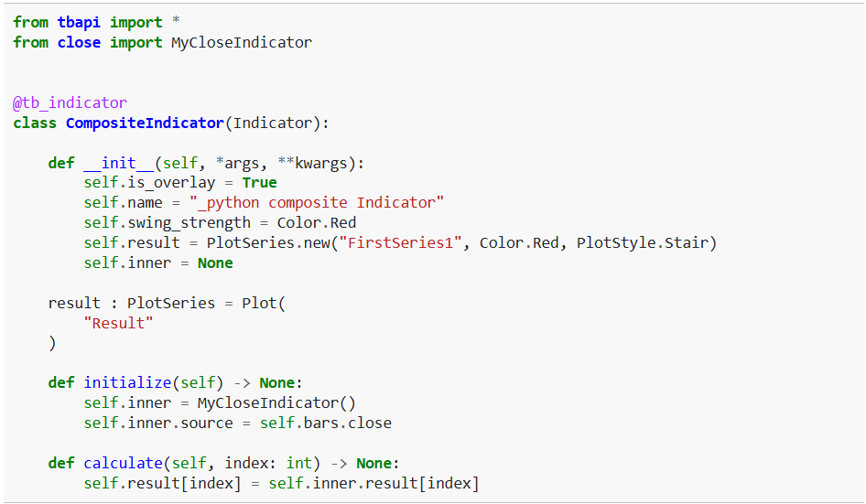
Task: Click the @tb_indicator decorator
Action: coord(70,102)
